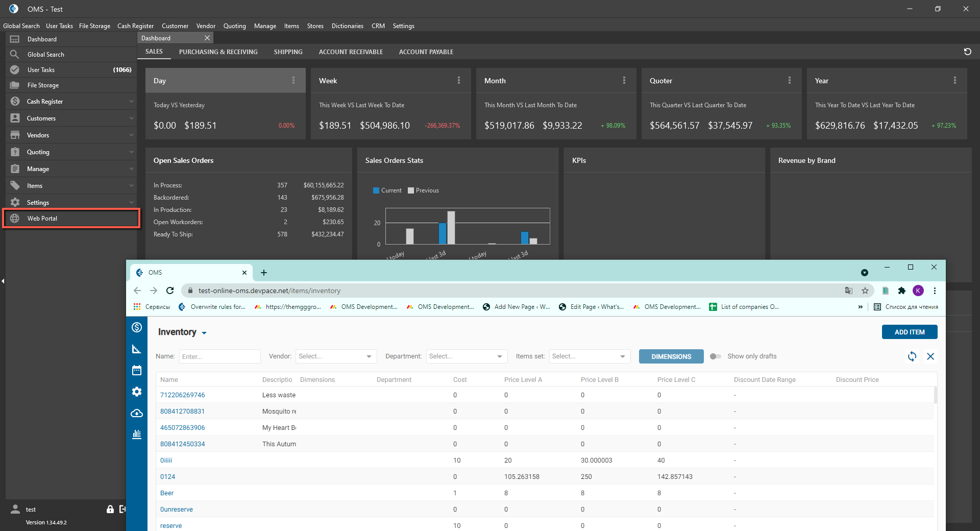Image resolution: width=980 pixels, height=531 pixels.
Task: Open the calendar icon in web sidebar
Action: pos(137,370)
